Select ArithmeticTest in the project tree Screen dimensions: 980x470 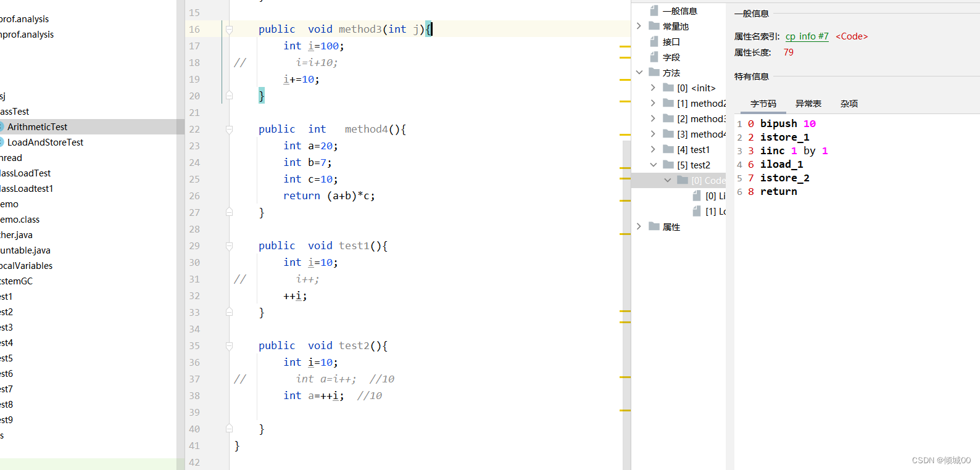[37, 126]
